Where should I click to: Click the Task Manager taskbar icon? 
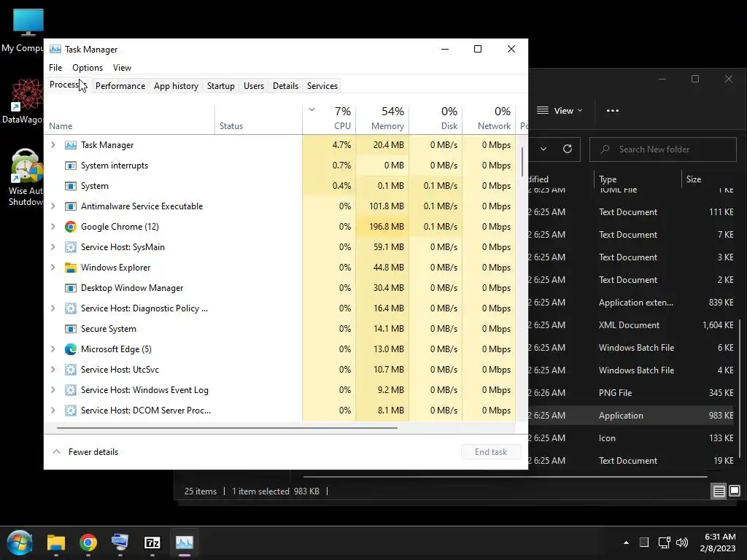click(185, 542)
